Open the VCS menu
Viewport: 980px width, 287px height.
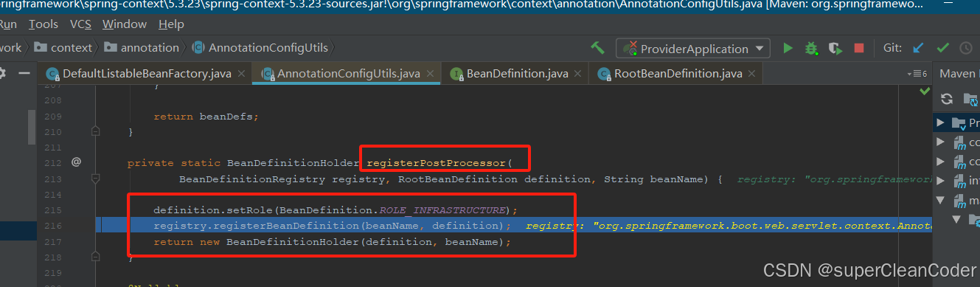pos(80,24)
